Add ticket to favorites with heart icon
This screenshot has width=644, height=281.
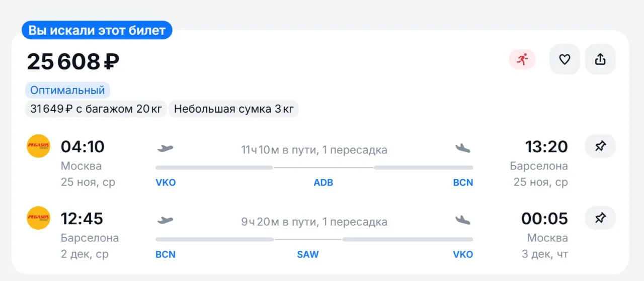(565, 59)
